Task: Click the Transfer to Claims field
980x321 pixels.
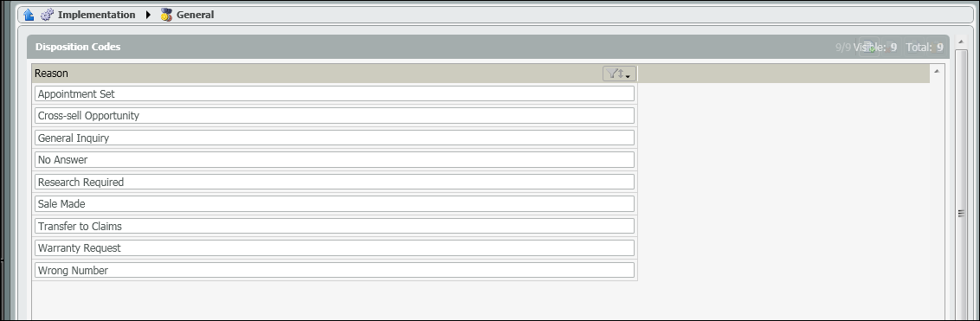Action: tap(334, 226)
